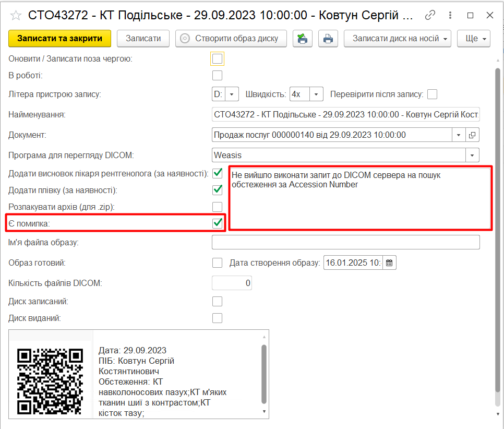The height and width of the screenshot is (429, 504).
Task: Click the printer icon button
Action: click(328, 39)
